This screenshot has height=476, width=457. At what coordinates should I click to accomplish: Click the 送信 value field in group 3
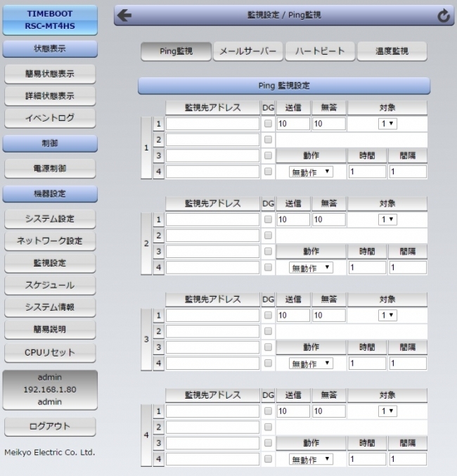[292, 316]
